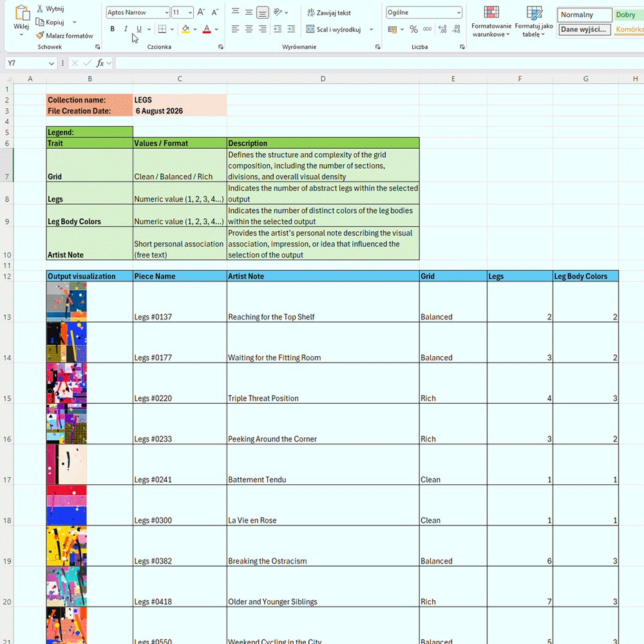Select the Legs #0241 output thumbnail
The width and height of the screenshot is (644, 644).
click(x=66, y=464)
